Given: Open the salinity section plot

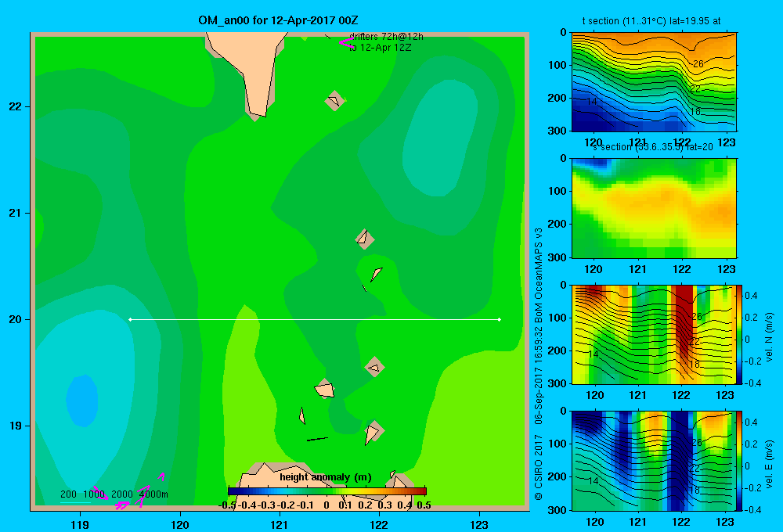Looking at the screenshot, I should pyautogui.click(x=654, y=208).
